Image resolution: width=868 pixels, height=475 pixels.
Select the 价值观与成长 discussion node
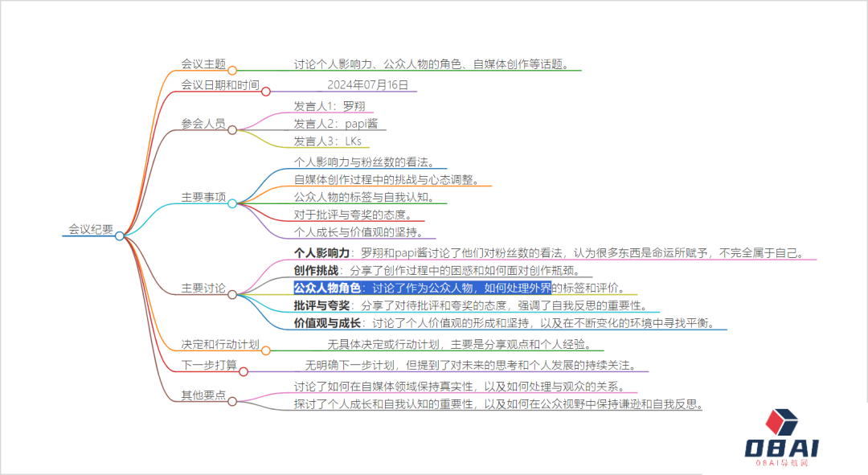tap(327, 323)
